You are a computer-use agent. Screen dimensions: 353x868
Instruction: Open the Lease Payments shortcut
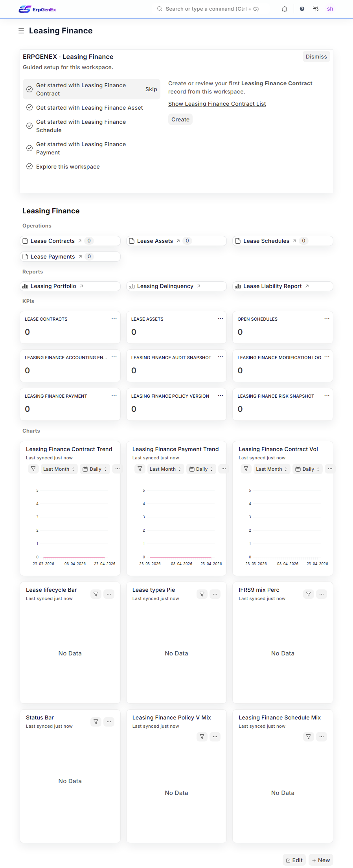click(70, 257)
